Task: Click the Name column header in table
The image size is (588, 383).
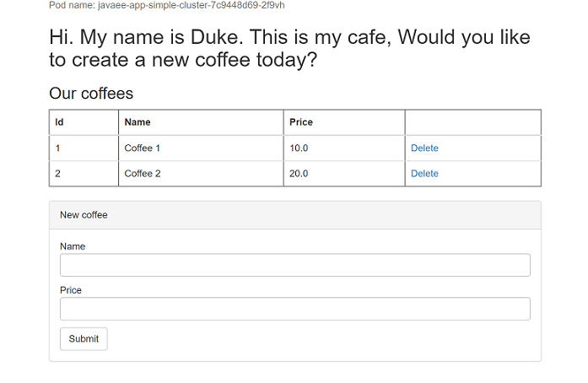Action: click(138, 122)
